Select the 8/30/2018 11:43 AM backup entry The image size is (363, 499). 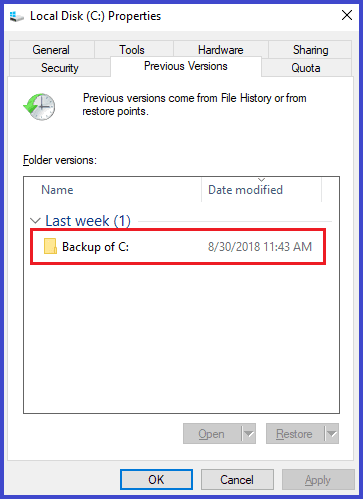(x=178, y=247)
